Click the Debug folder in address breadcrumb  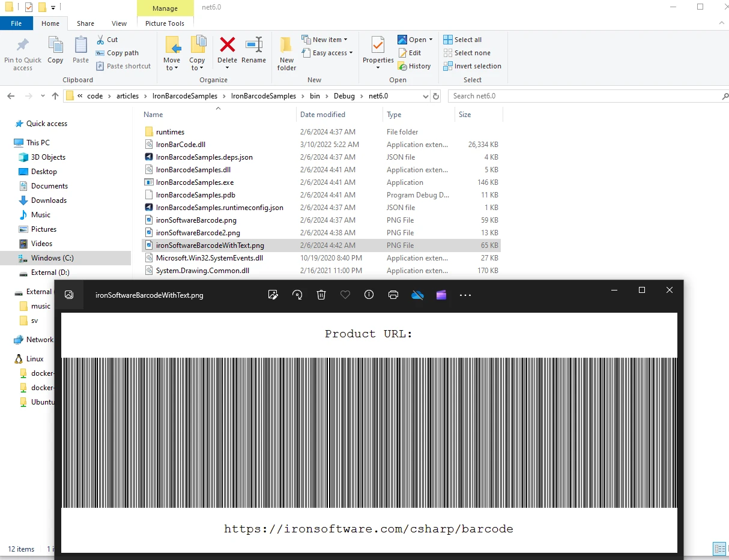[x=344, y=96]
